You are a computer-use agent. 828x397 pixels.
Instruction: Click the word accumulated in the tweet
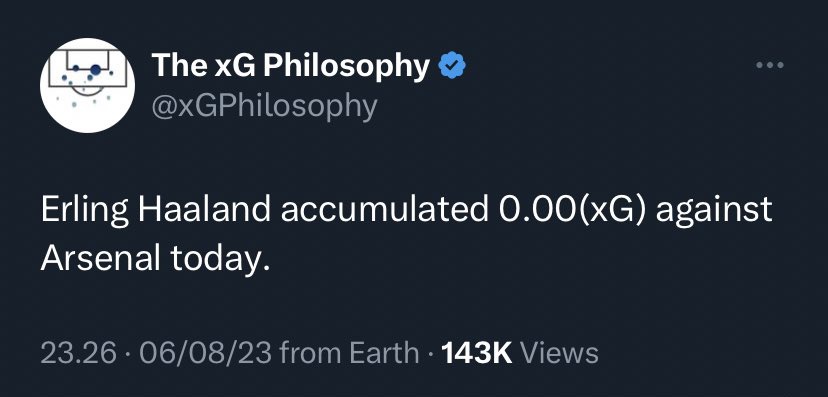tap(384, 210)
